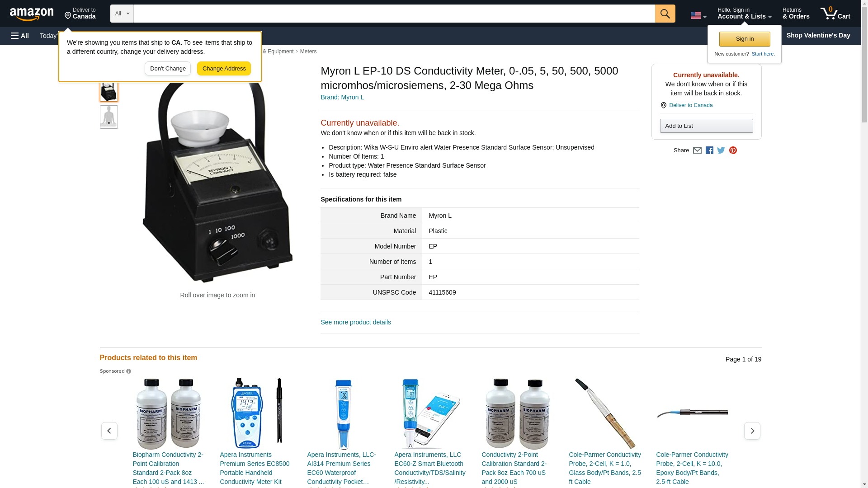868x488 pixels.
Task: Click the search input field
Action: (x=394, y=14)
